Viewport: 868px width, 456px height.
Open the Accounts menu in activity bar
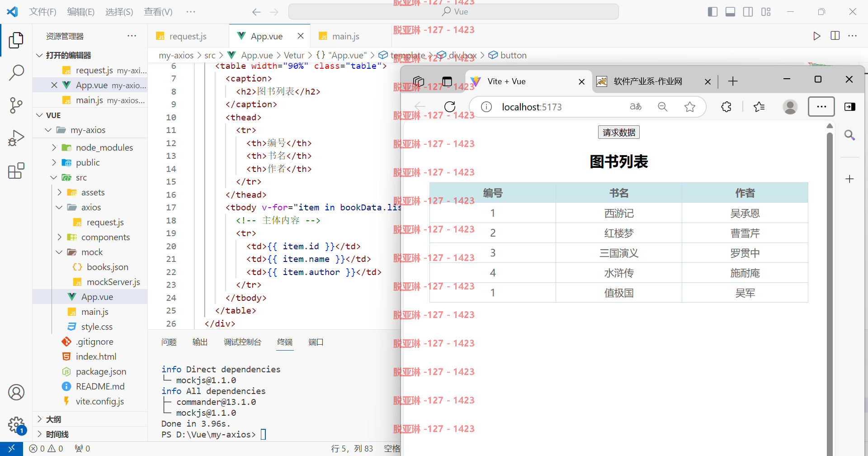pyautogui.click(x=16, y=392)
